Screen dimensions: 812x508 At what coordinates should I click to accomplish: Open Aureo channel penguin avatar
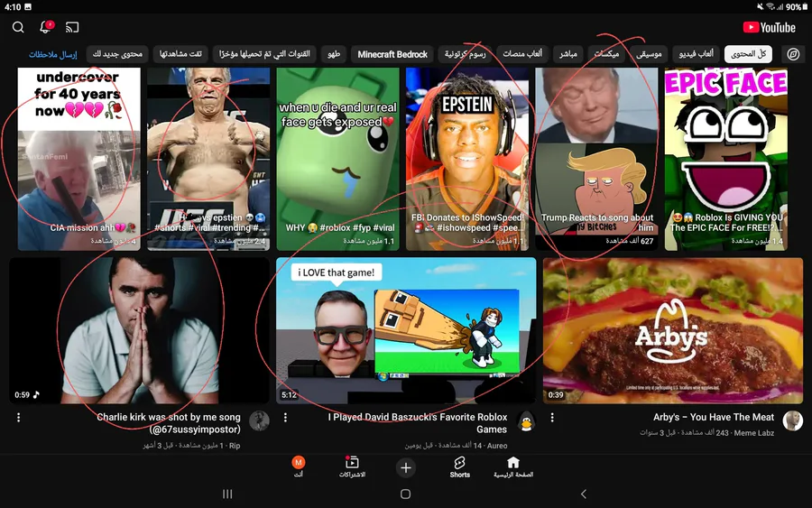pyautogui.click(x=526, y=421)
